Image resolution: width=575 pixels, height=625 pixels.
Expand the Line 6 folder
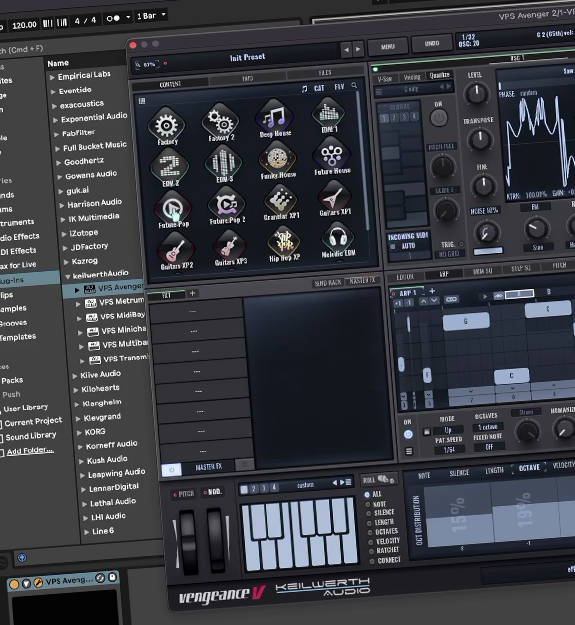(86, 533)
